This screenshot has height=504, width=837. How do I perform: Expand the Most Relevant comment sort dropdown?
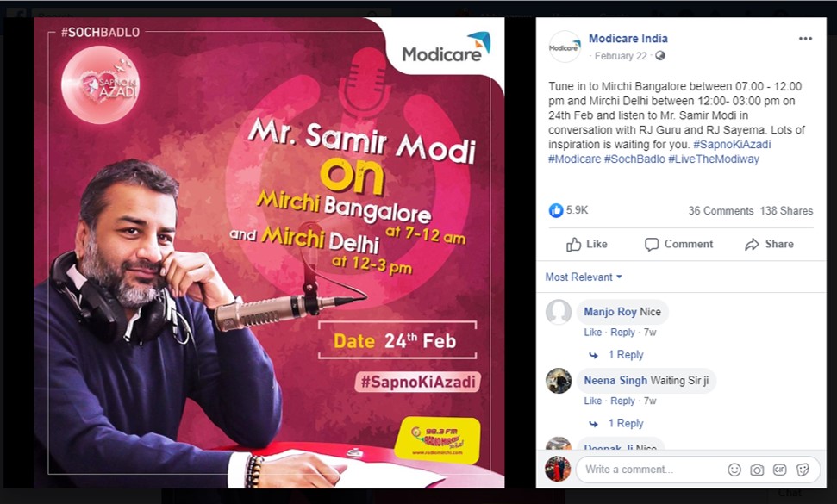[x=584, y=277]
